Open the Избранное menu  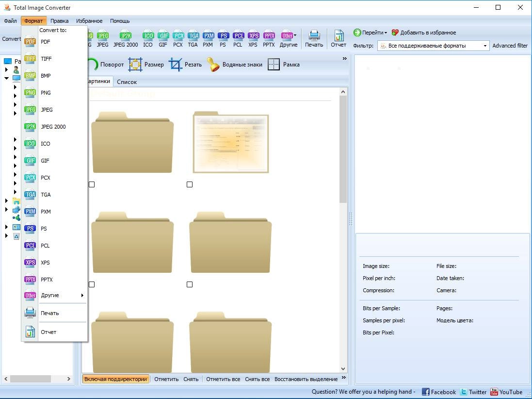point(89,21)
